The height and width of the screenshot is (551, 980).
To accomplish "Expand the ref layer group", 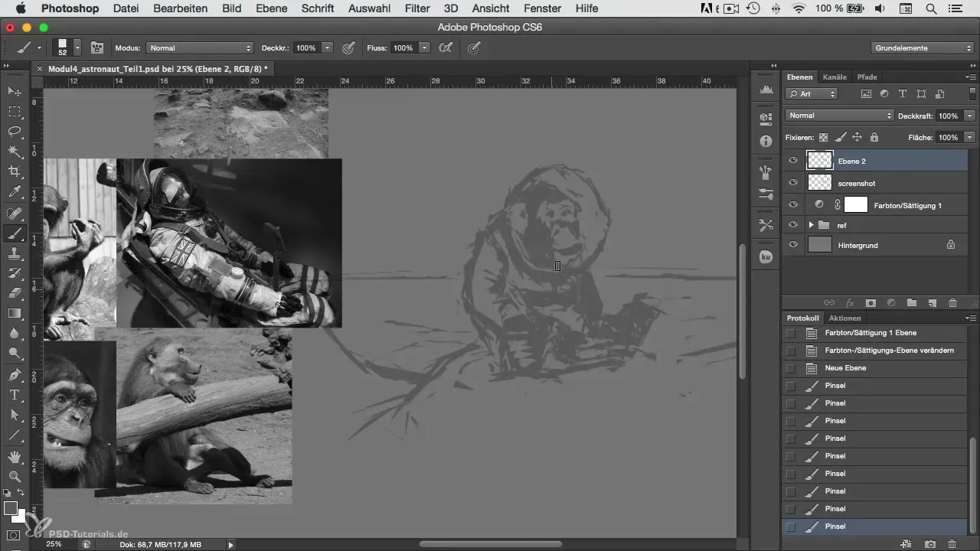I will [812, 225].
